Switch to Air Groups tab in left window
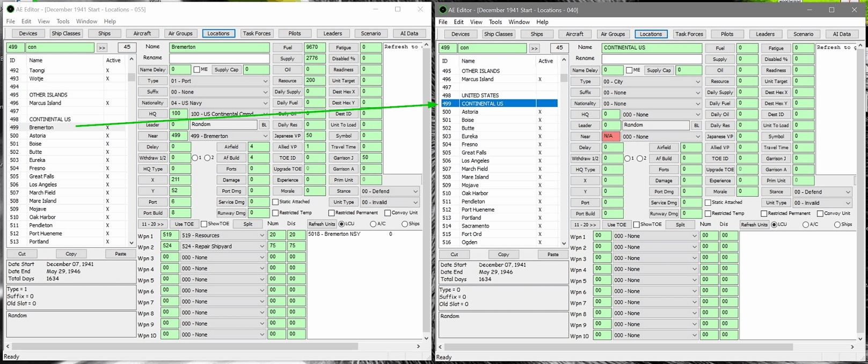Image resolution: width=868 pixels, height=364 pixels. click(x=180, y=33)
